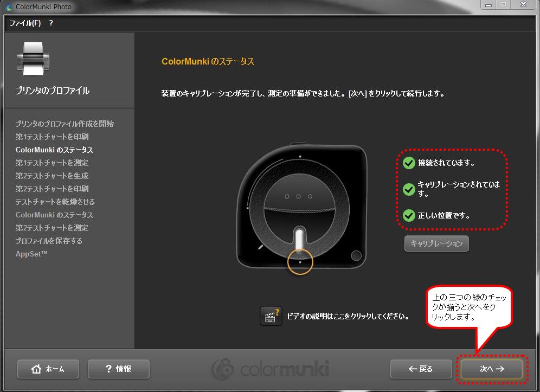
Task: Select step 第1テストチャートを印刷
Action: point(52,137)
